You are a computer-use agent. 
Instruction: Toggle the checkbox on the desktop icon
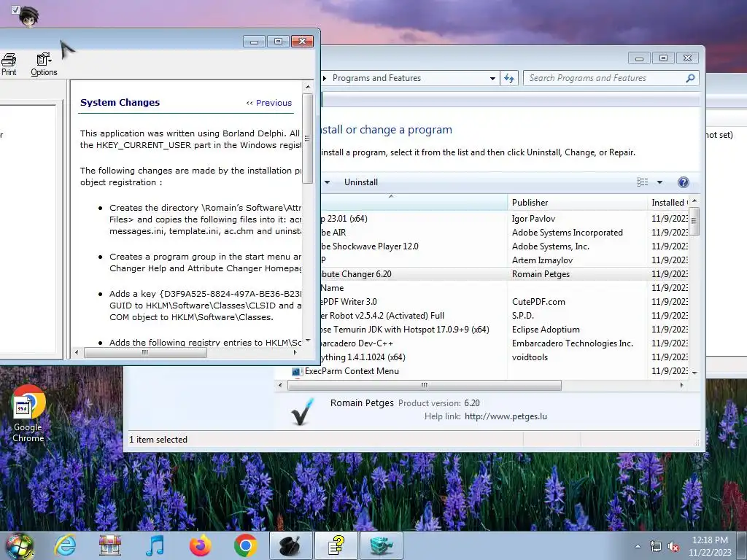(15, 9)
